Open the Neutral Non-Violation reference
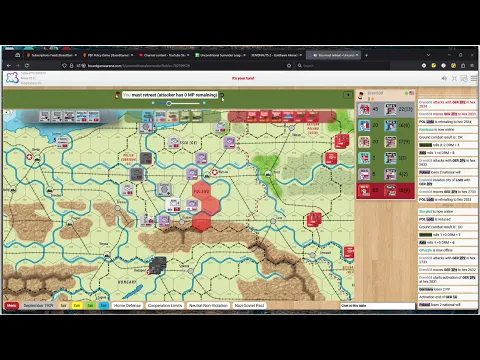Screen dimensions: 480x360 pyautogui.click(x=208, y=305)
